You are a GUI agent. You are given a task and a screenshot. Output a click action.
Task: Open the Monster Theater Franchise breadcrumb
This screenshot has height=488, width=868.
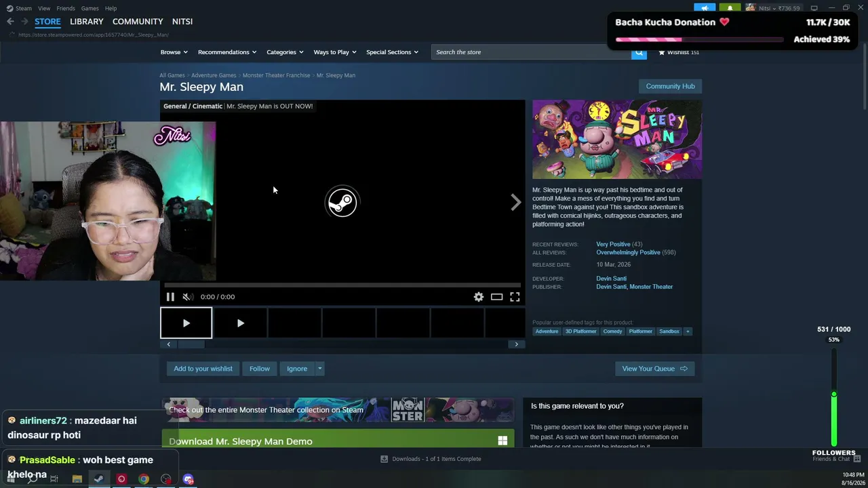pos(277,75)
